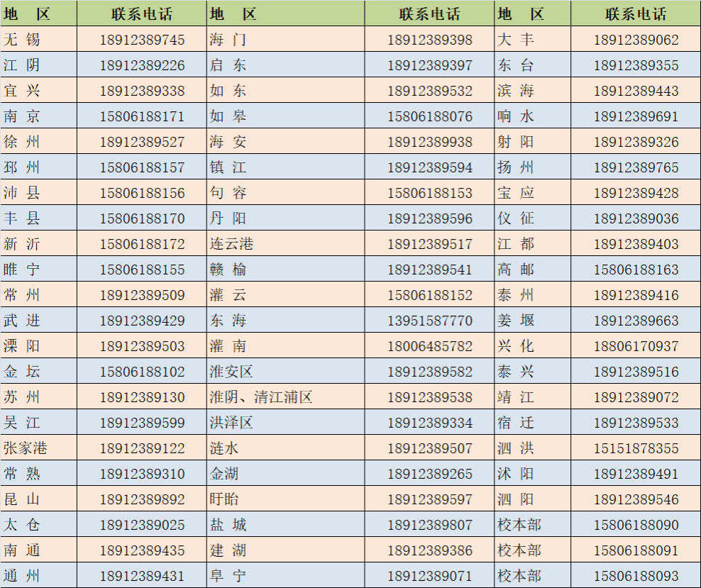Image resolution: width=701 pixels, height=588 pixels.
Task: Click 阜宁 phone number 18912389071
Action: 429,576
